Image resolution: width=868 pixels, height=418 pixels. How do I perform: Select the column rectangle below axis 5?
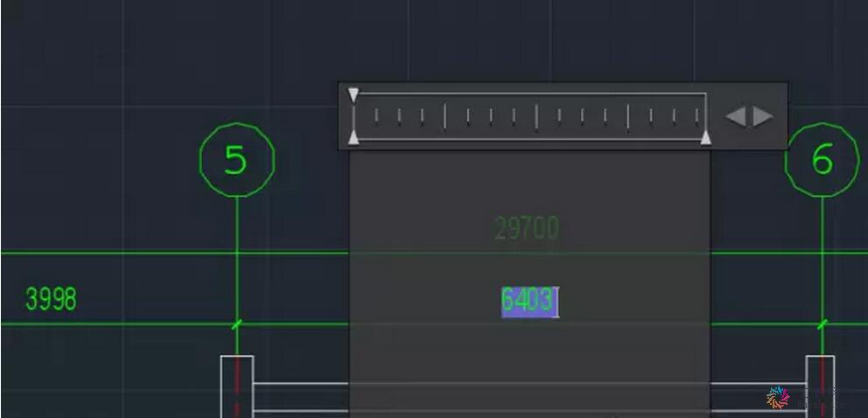coord(237,387)
